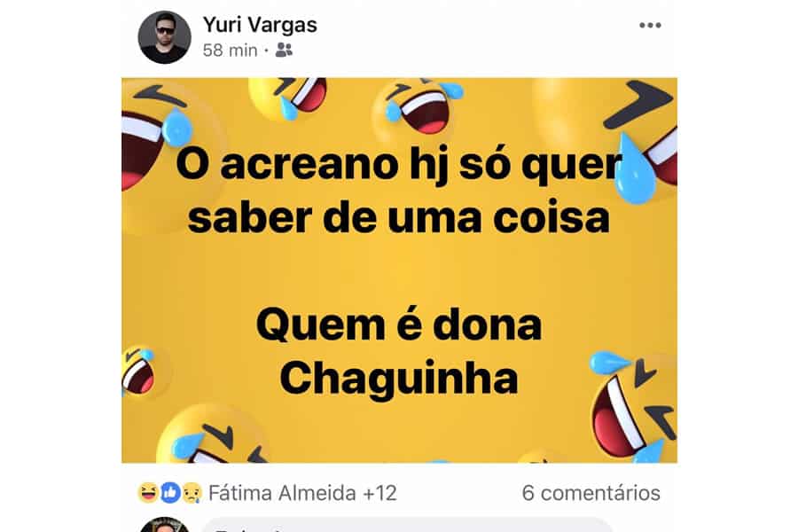
Task: Click the laughing Haha reaction icon
Action: click(x=148, y=493)
